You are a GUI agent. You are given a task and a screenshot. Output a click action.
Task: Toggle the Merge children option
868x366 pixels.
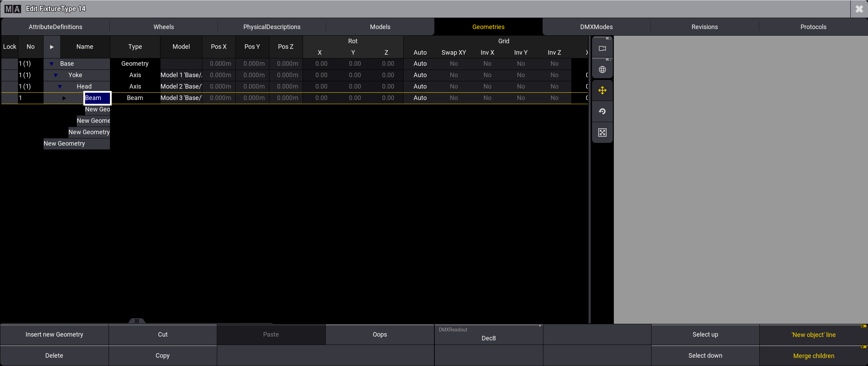click(813, 356)
